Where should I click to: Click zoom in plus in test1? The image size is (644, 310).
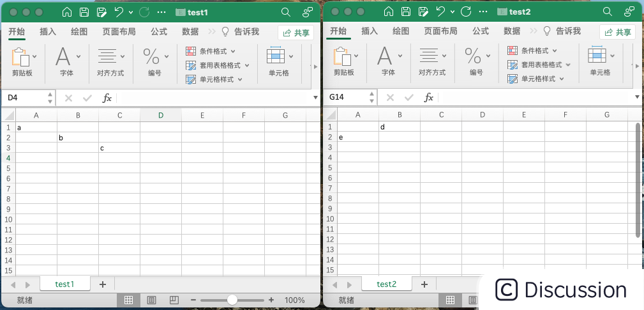click(x=271, y=300)
